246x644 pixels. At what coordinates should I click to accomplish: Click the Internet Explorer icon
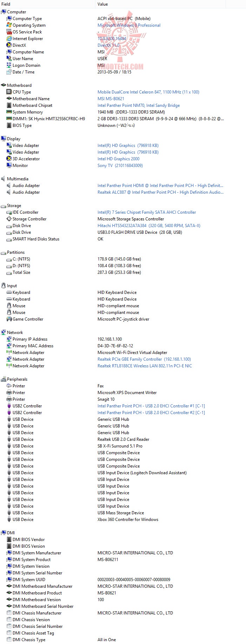(x=9, y=39)
